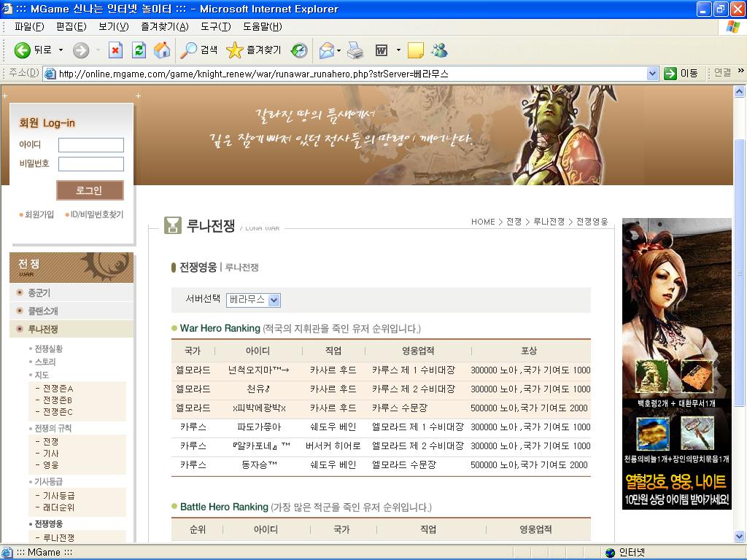The width and height of the screenshot is (747, 560).
Task: Open 래더순위 sidebar link
Action: [58, 507]
